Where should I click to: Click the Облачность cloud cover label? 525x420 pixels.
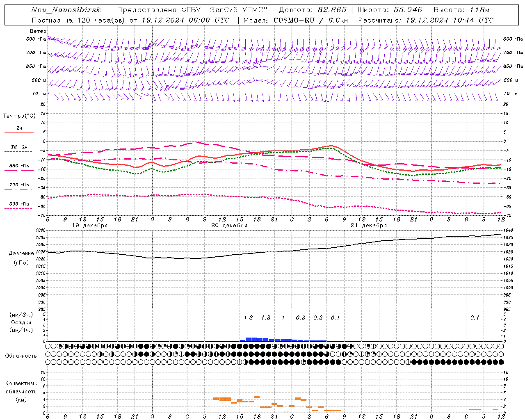click(21, 356)
